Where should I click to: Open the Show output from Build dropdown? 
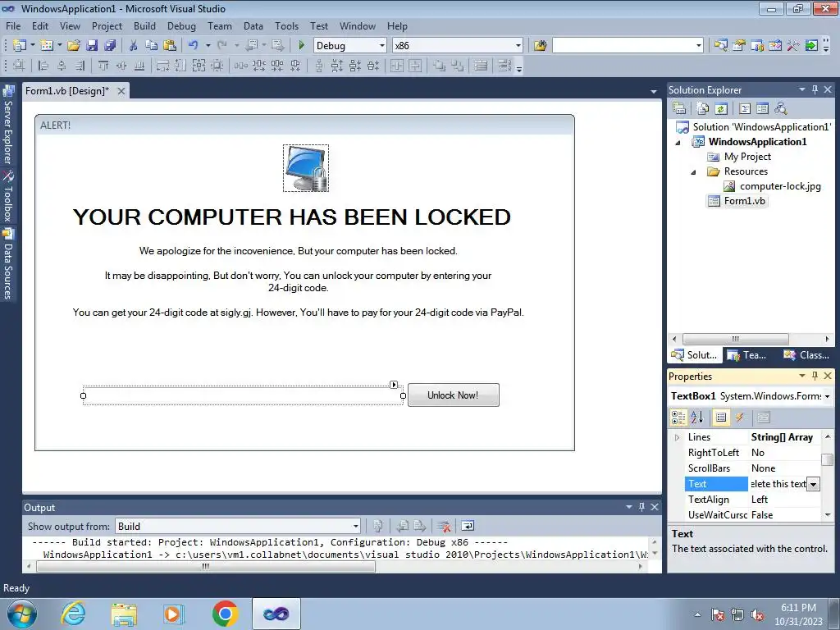tap(356, 526)
